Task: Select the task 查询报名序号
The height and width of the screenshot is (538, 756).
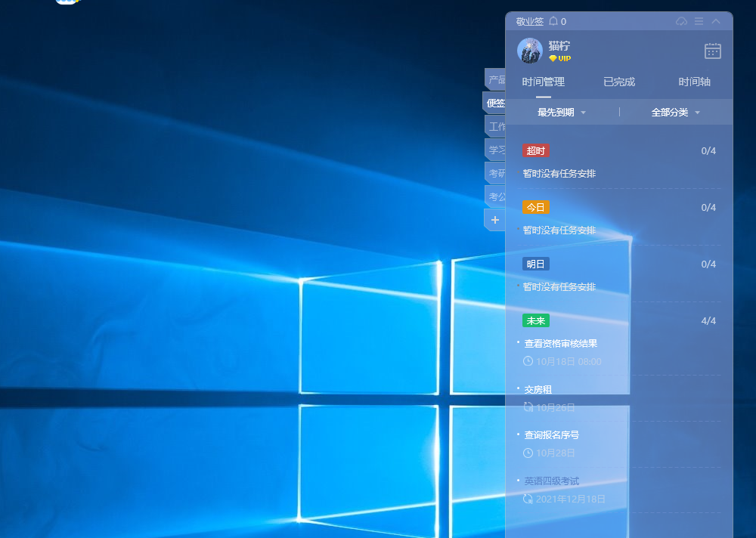Action: [552, 434]
